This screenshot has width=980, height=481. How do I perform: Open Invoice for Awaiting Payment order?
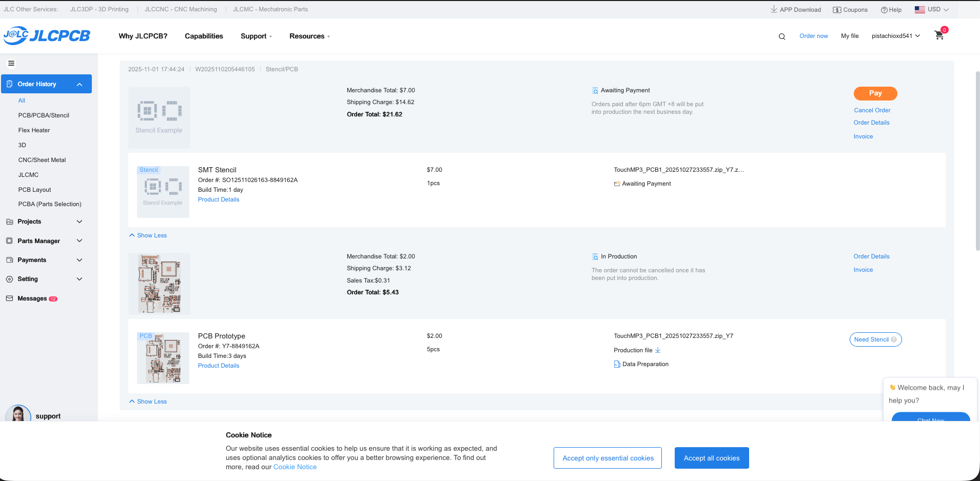[863, 136]
